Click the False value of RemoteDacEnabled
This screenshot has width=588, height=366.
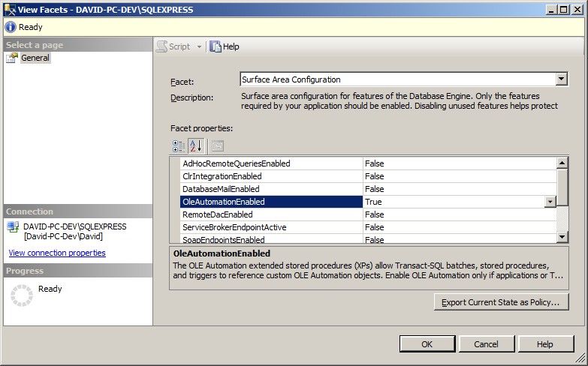pyautogui.click(x=374, y=214)
